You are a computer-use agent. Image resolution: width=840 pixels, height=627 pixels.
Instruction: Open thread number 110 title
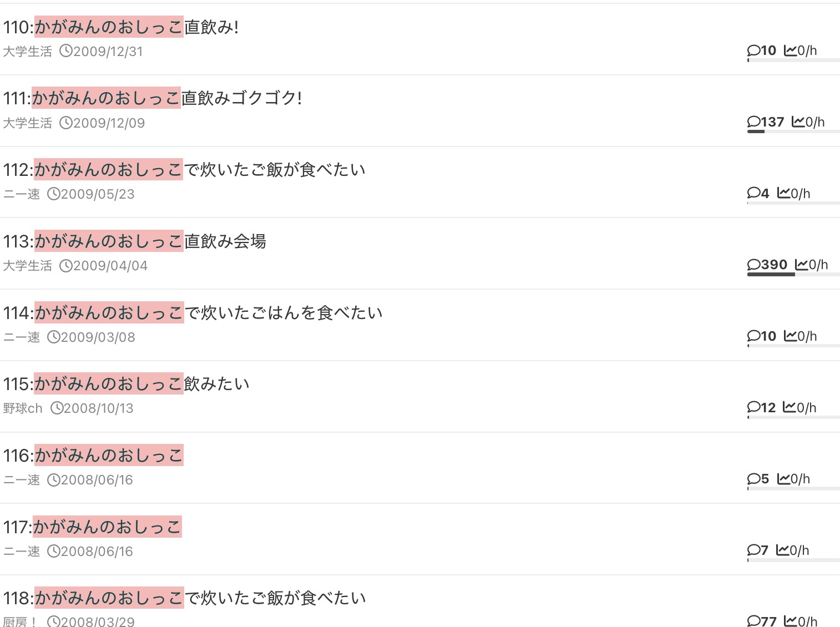tap(121, 27)
